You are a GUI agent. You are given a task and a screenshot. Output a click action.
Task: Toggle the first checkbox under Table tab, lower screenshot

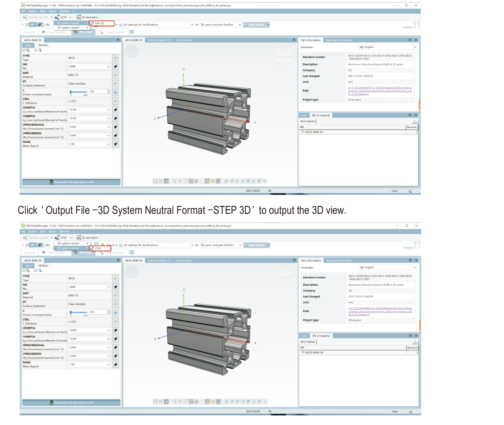coord(24,271)
